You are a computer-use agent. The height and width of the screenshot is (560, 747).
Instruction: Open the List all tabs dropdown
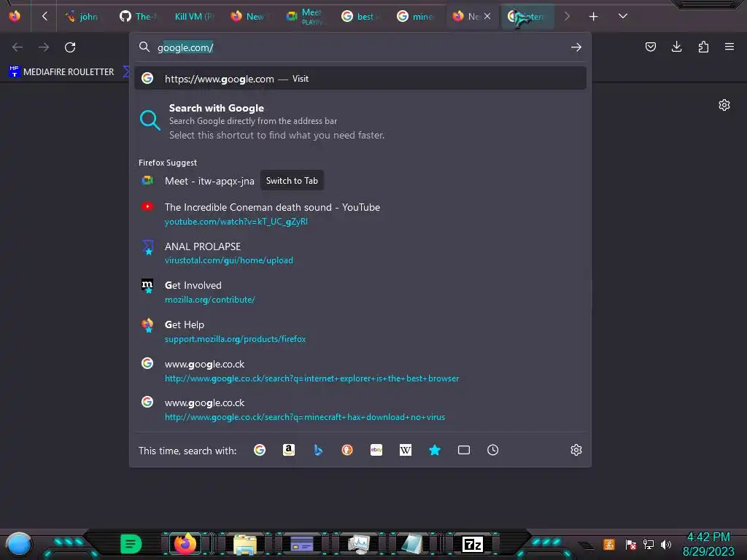623,16
